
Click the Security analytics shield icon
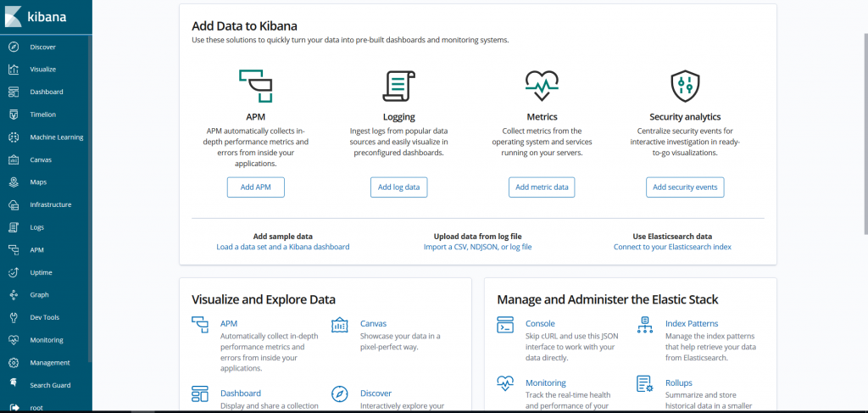(685, 87)
